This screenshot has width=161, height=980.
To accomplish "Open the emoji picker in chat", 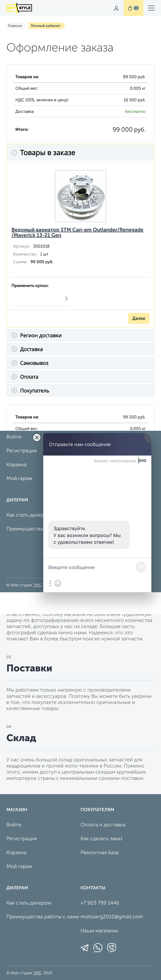I will [58, 583].
